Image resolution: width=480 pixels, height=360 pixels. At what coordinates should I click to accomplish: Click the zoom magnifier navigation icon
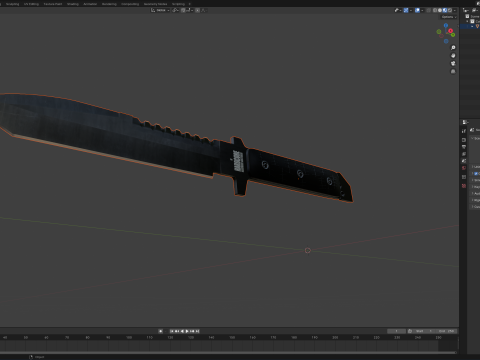tap(453, 48)
